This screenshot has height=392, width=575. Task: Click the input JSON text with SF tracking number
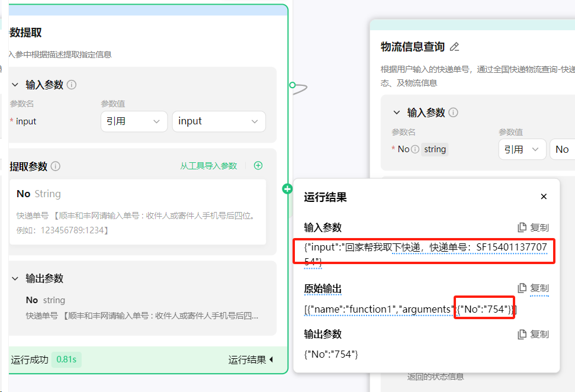click(x=425, y=254)
